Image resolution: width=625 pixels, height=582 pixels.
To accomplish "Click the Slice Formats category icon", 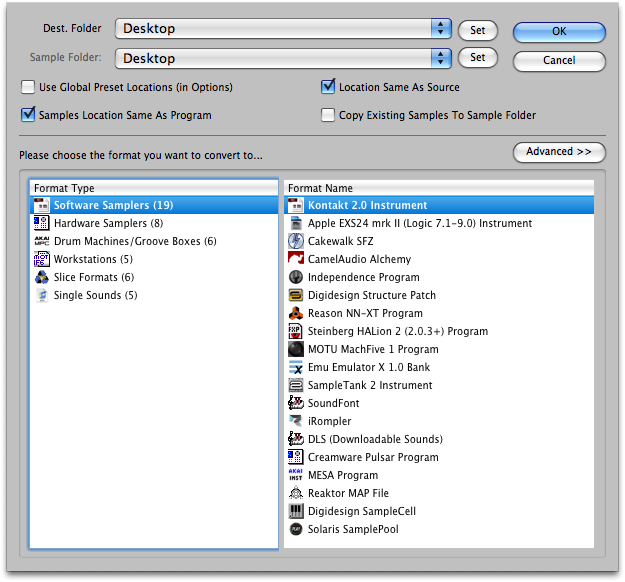I will [x=41, y=277].
